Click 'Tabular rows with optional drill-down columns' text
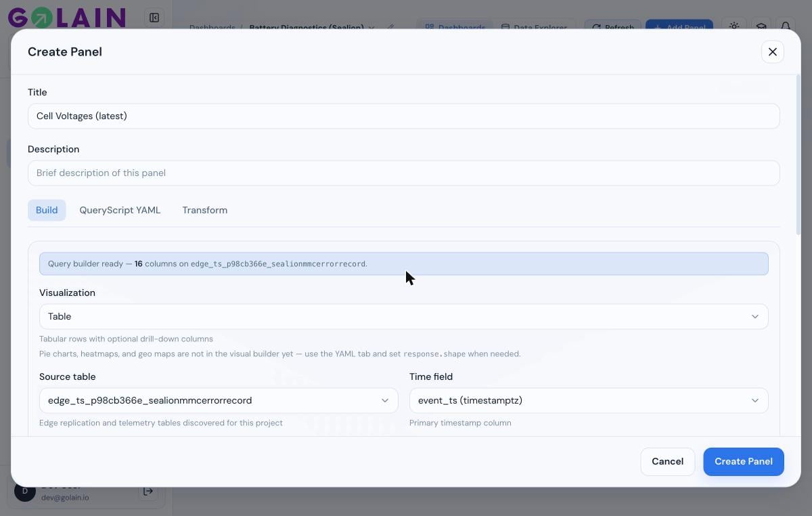Viewport: 812px width, 516px height. point(126,339)
